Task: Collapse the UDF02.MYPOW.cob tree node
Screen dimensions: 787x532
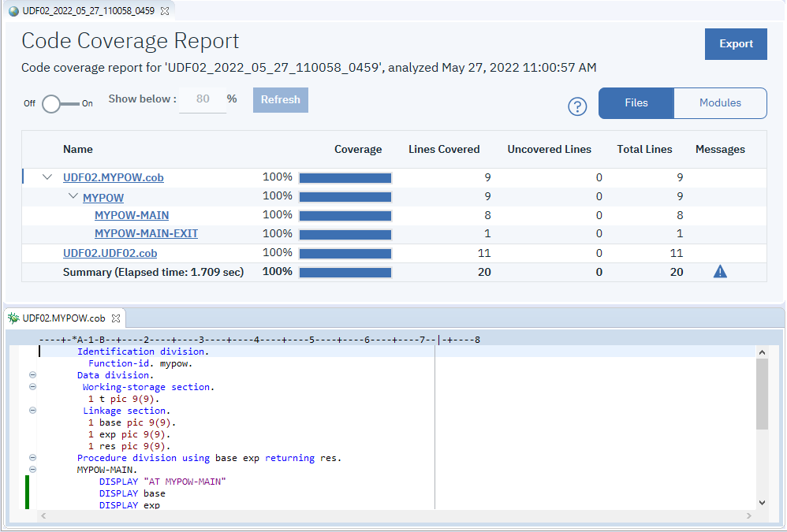Action: (47, 177)
